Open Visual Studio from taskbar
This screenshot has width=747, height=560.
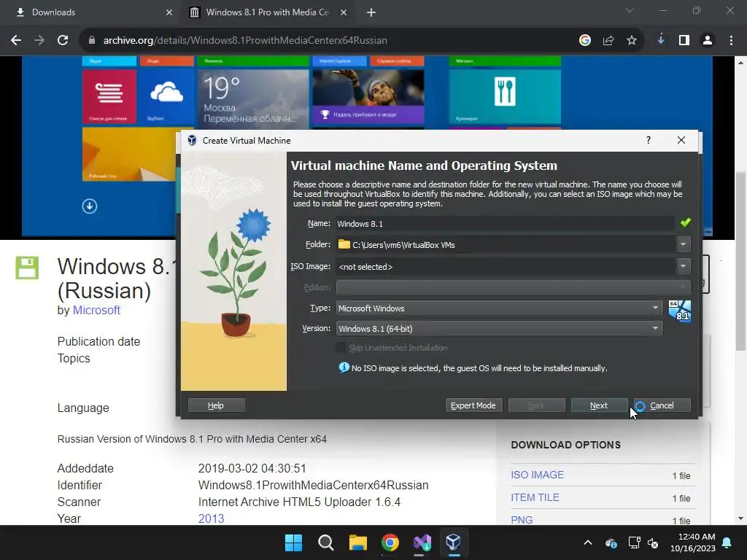[422, 542]
